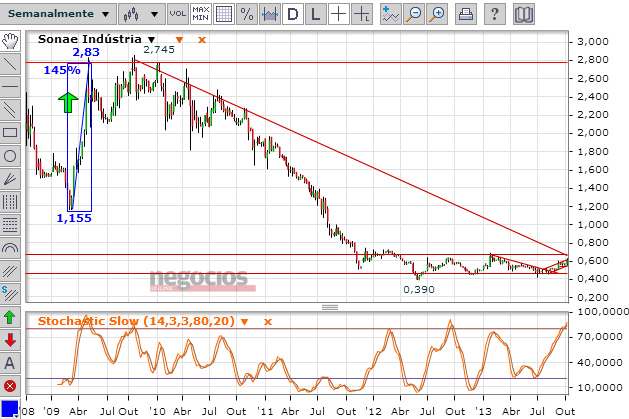Image resolution: width=629 pixels, height=419 pixels.
Task: Click the '13 year label on time axis
Action: pos(483,412)
